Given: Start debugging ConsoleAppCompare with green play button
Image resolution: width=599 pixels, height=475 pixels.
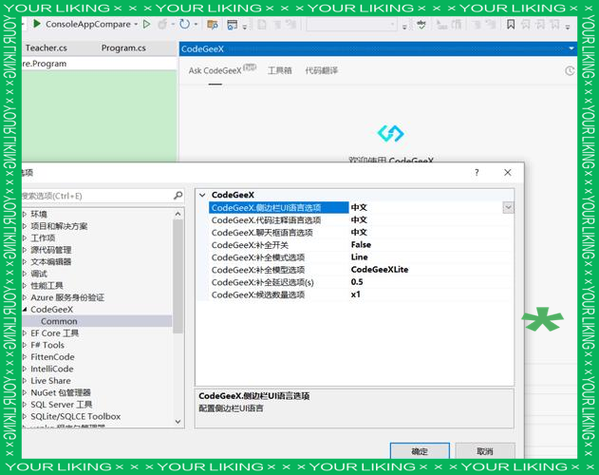Looking at the screenshot, I should click(x=37, y=24).
